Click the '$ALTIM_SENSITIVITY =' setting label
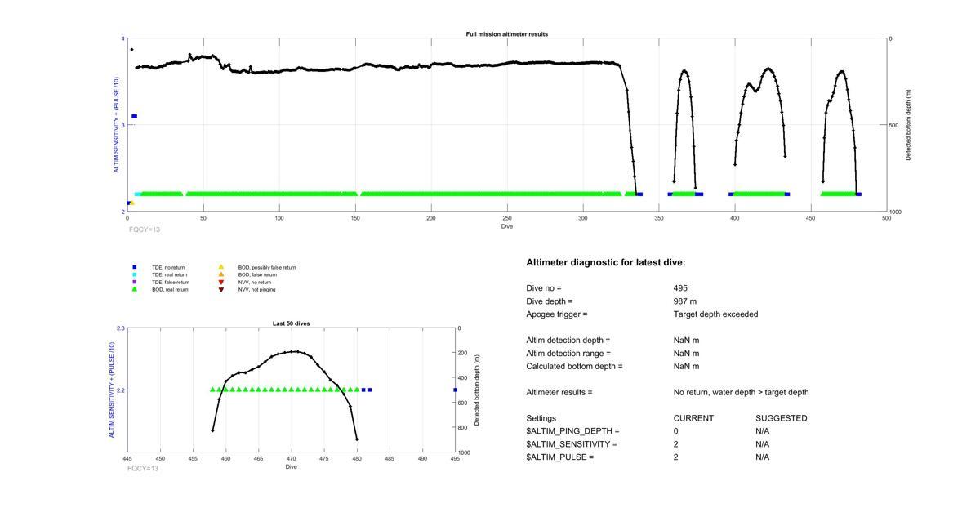Screen dimensions: 980x508 pyautogui.click(x=572, y=444)
